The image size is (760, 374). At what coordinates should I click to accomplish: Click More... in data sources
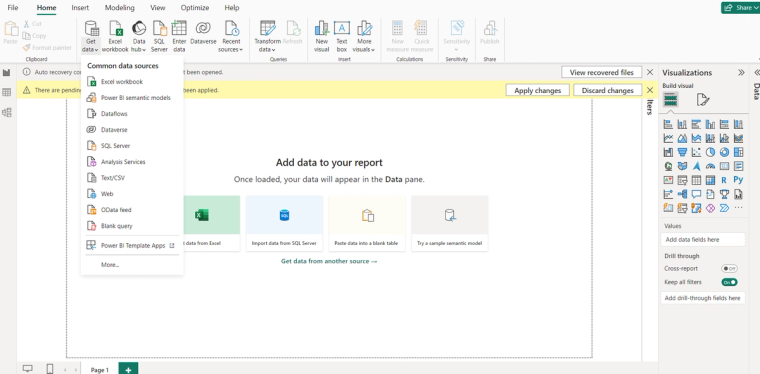132,265
